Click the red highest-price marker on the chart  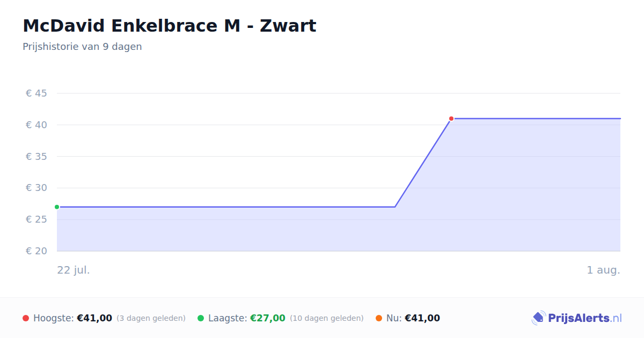click(x=451, y=119)
